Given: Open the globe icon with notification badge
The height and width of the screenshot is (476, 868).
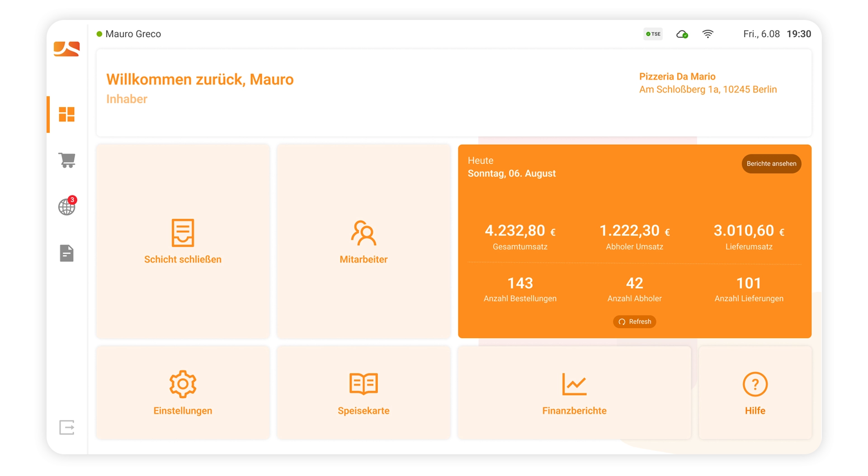Looking at the screenshot, I should tap(67, 206).
